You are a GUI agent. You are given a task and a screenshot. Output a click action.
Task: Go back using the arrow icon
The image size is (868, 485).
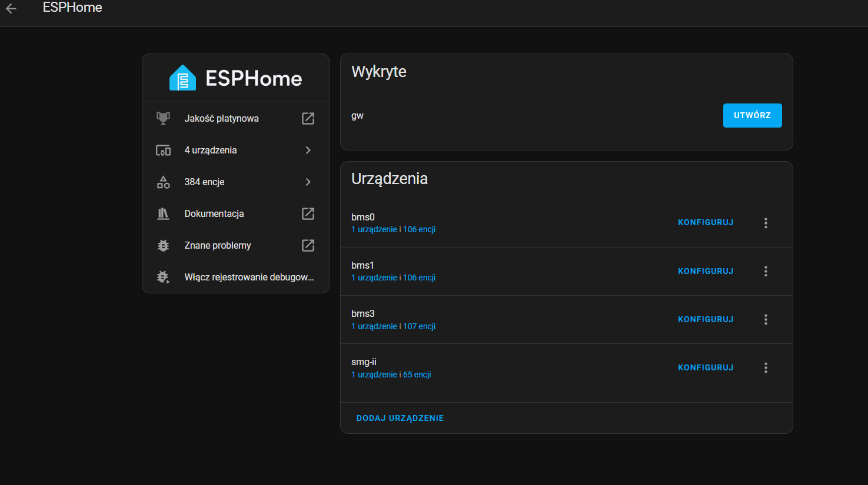click(11, 8)
